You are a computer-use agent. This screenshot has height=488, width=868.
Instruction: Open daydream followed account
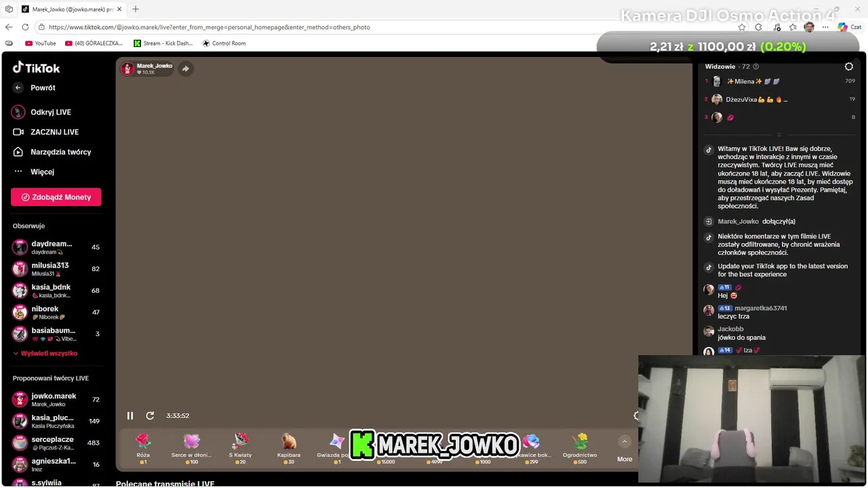(56, 247)
